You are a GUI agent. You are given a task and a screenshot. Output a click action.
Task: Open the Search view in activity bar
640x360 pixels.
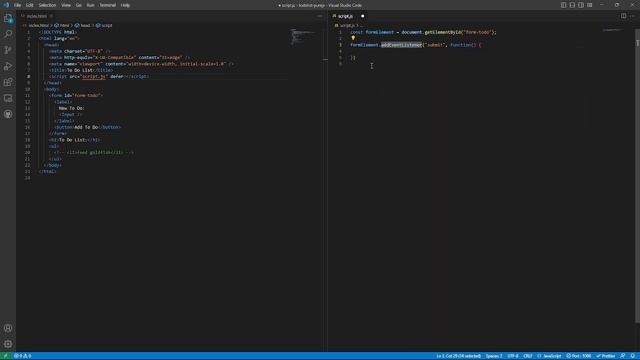(8, 34)
